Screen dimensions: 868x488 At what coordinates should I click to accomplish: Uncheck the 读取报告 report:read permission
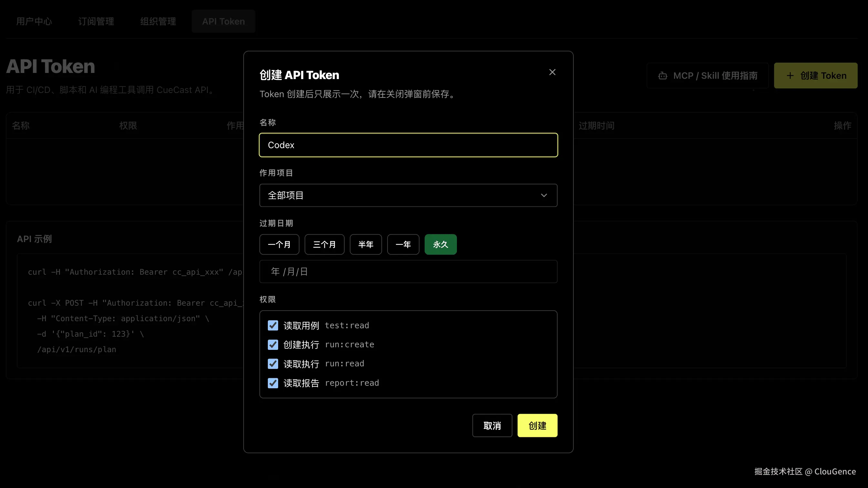click(273, 383)
